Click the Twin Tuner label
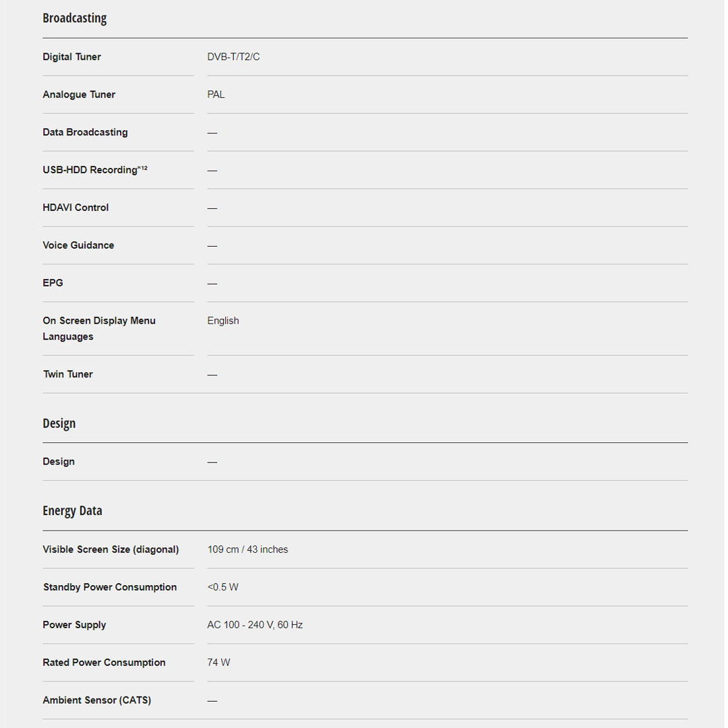This screenshot has width=728, height=728. (68, 374)
